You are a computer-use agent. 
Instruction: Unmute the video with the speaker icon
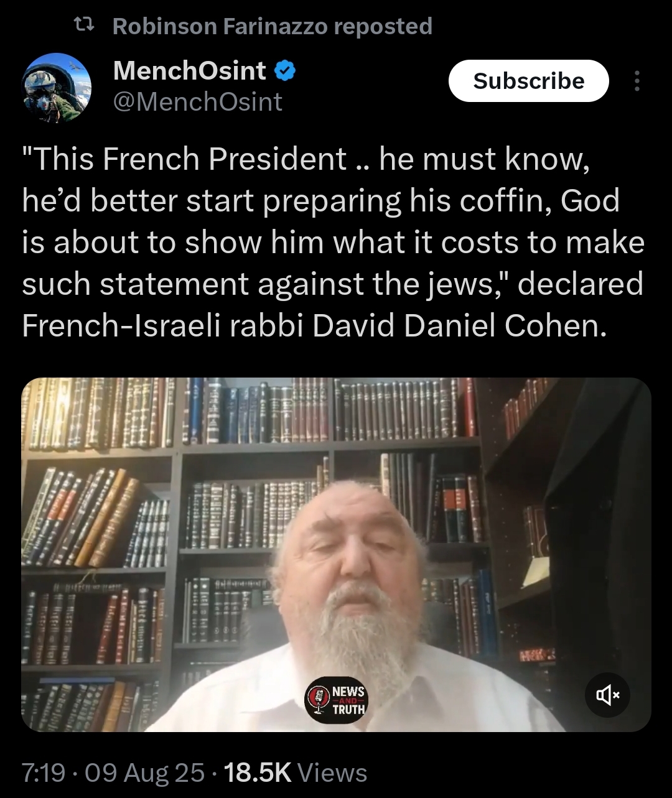coord(607,695)
